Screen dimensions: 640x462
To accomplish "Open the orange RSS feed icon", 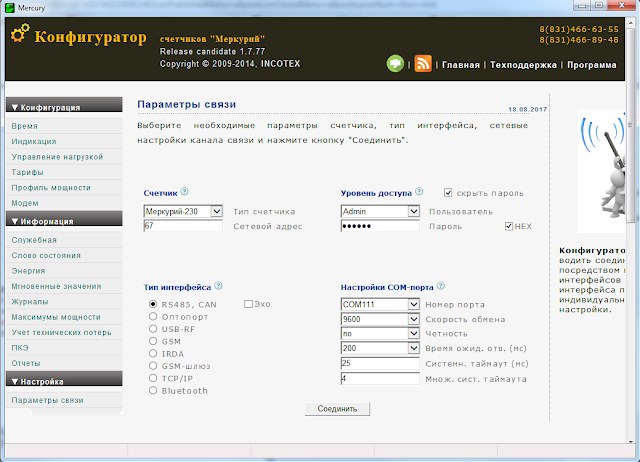I will 423,64.
